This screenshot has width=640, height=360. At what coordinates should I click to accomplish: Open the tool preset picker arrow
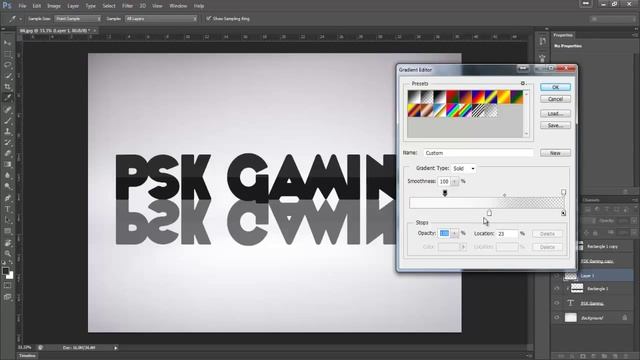(x=20, y=19)
